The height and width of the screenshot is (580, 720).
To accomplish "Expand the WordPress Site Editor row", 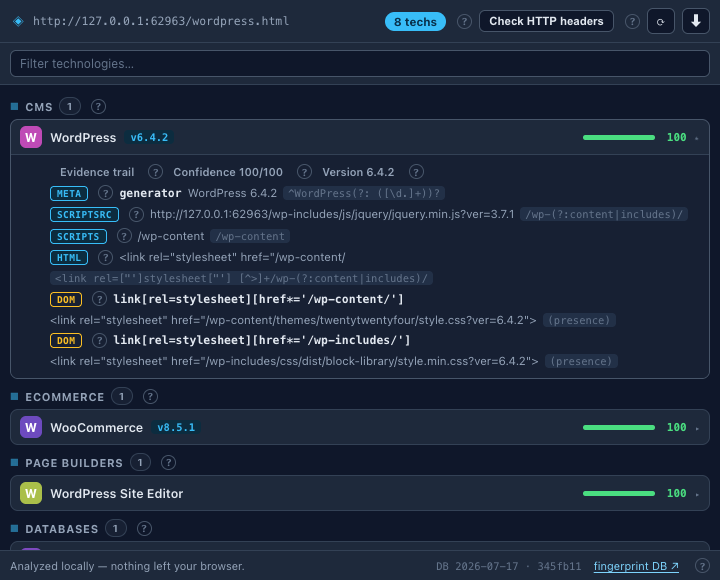I will click(x=360, y=493).
